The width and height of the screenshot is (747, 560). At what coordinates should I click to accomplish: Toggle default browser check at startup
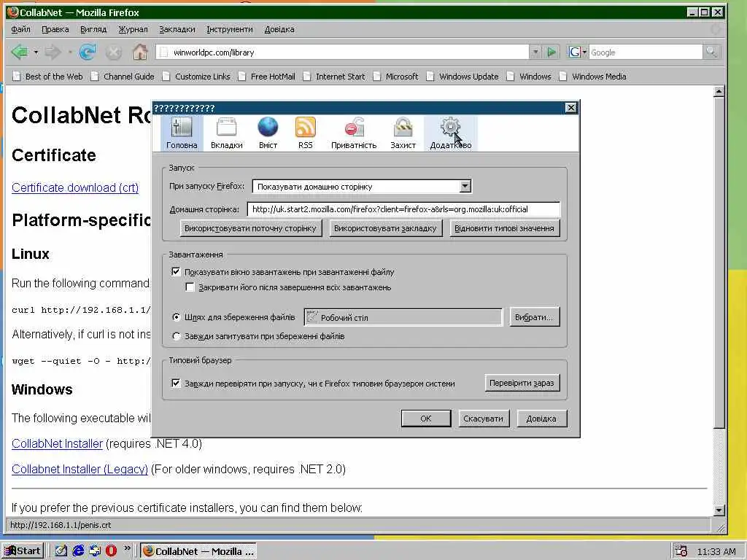click(x=176, y=384)
